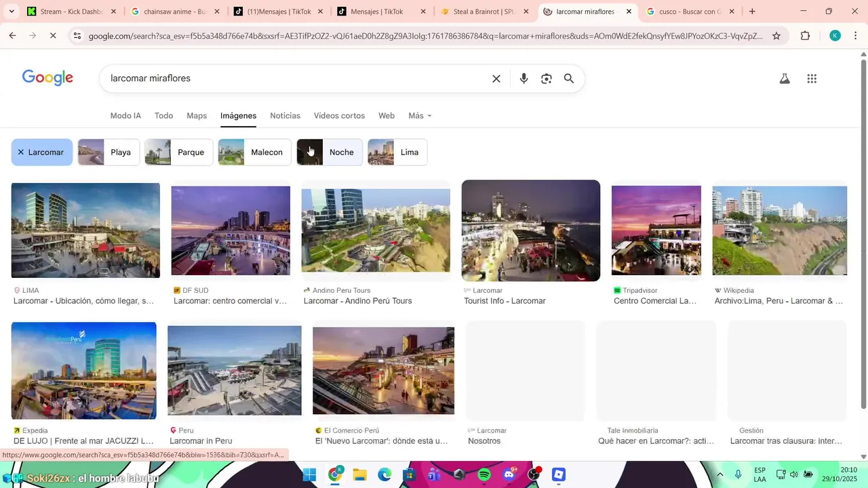
Task: Click the taskbar microphone tray icon
Action: [738, 474]
